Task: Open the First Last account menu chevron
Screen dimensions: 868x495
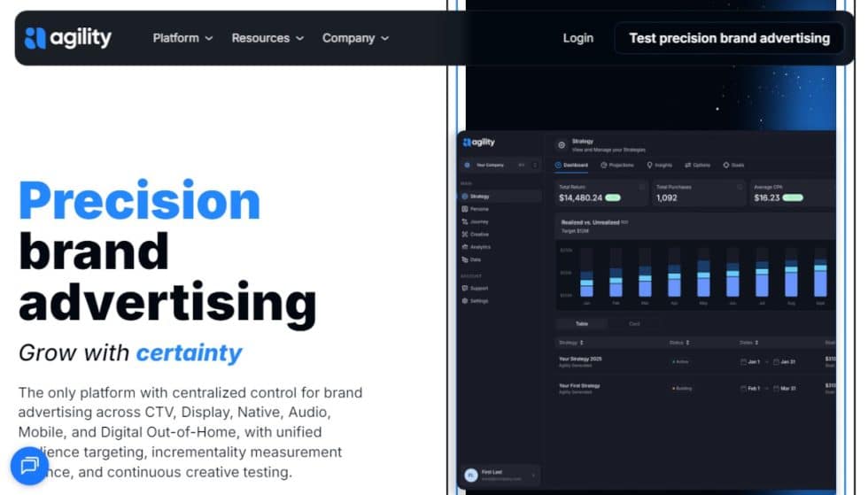Action: tap(533, 475)
